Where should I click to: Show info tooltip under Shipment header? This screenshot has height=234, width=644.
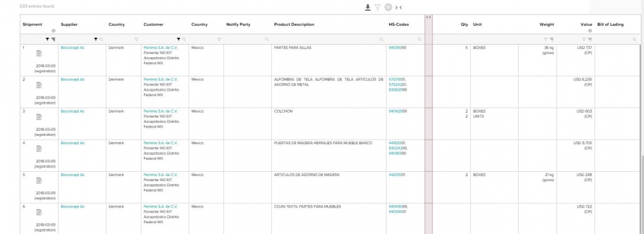54,31
